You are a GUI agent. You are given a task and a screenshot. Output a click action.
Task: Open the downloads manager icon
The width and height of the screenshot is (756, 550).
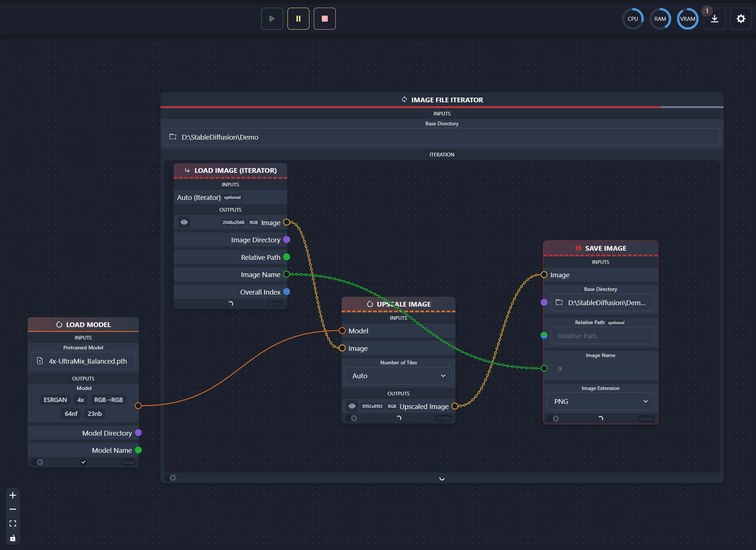[x=714, y=19]
